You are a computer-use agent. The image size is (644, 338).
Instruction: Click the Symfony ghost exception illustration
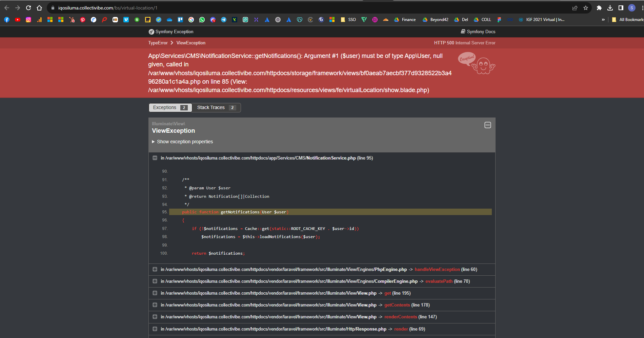[x=477, y=63]
